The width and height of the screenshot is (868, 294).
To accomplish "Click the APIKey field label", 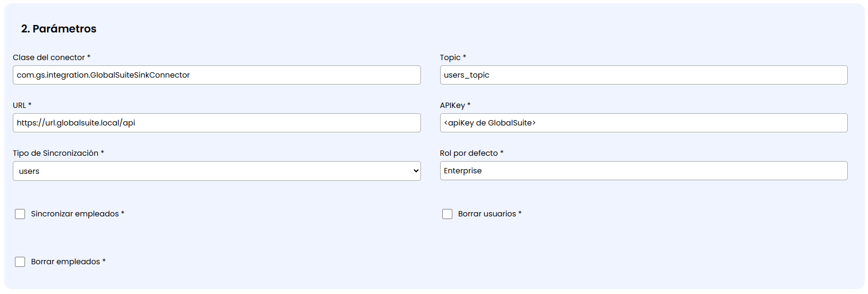I will click(452, 105).
